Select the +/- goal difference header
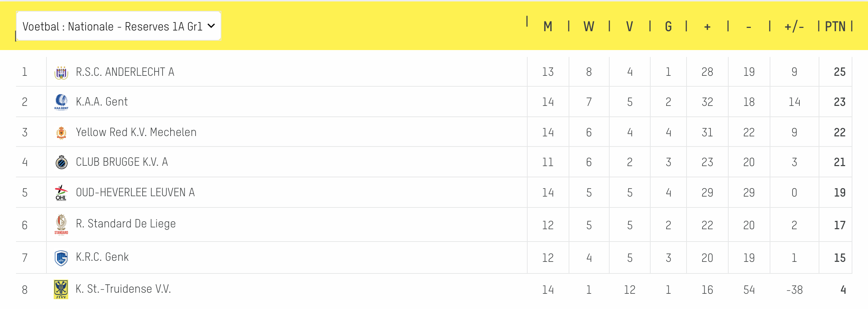Image resolution: width=868 pixels, height=309 pixels. 794,26
